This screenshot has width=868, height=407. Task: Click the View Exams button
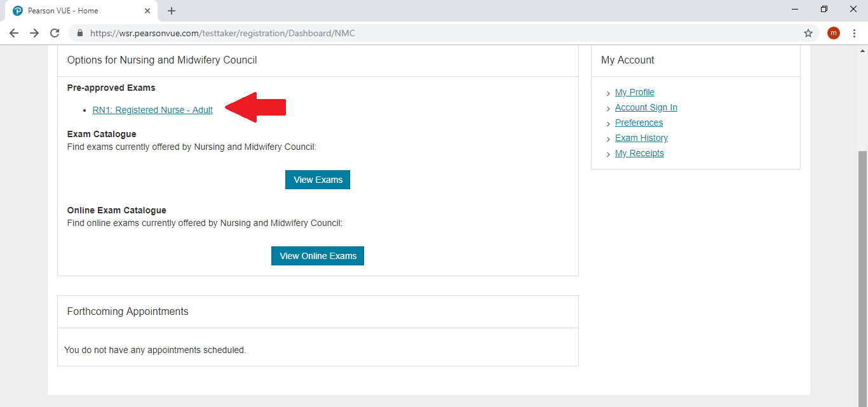pyautogui.click(x=317, y=180)
